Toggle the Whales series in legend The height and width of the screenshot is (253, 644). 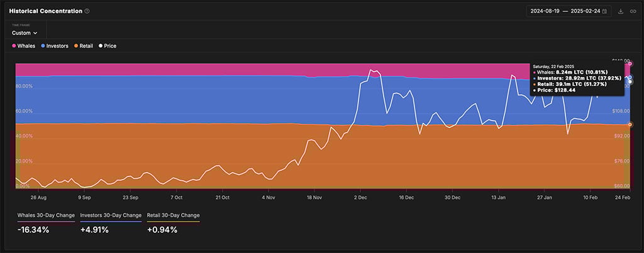pyautogui.click(x=24, y=46)
